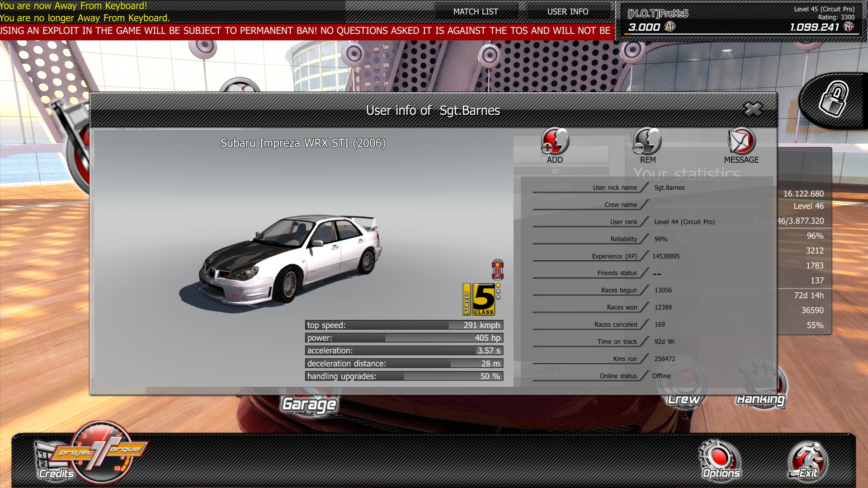Click the red exploit ban warning banner

[307, 31]
